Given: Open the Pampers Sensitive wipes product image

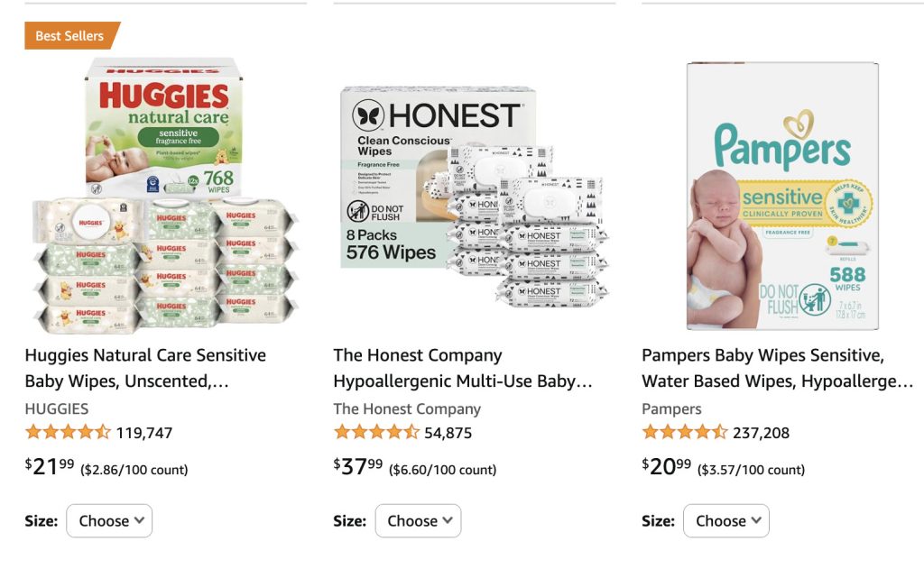Looking at the screenshot, I should click(782, 196).
